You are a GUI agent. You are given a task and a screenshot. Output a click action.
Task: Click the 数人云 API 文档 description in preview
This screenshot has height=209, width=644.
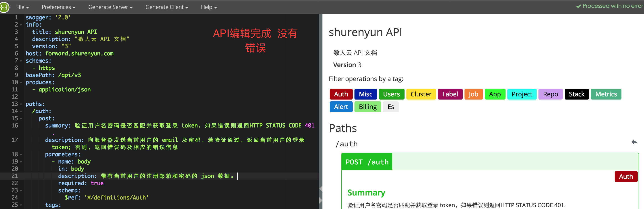tap(355, 53)
